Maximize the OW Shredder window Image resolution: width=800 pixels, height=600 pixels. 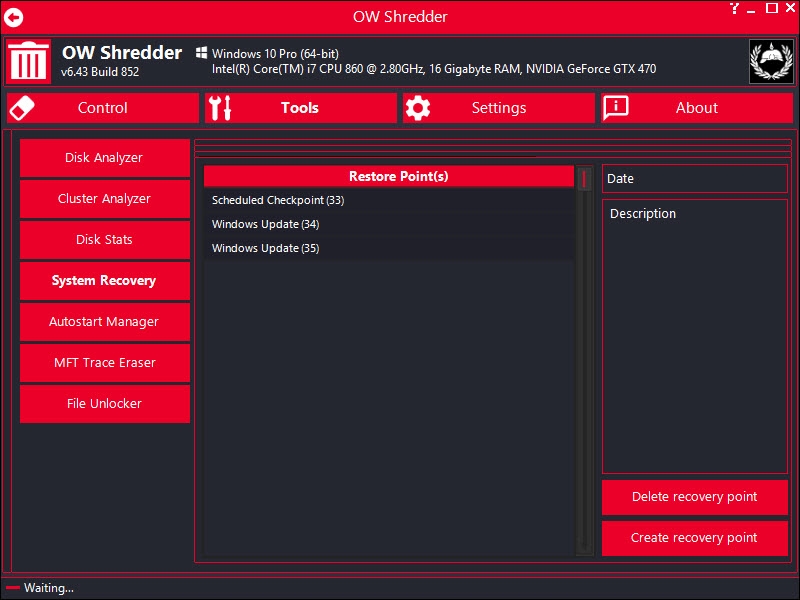pyautogui.click(x=772, y=8)
